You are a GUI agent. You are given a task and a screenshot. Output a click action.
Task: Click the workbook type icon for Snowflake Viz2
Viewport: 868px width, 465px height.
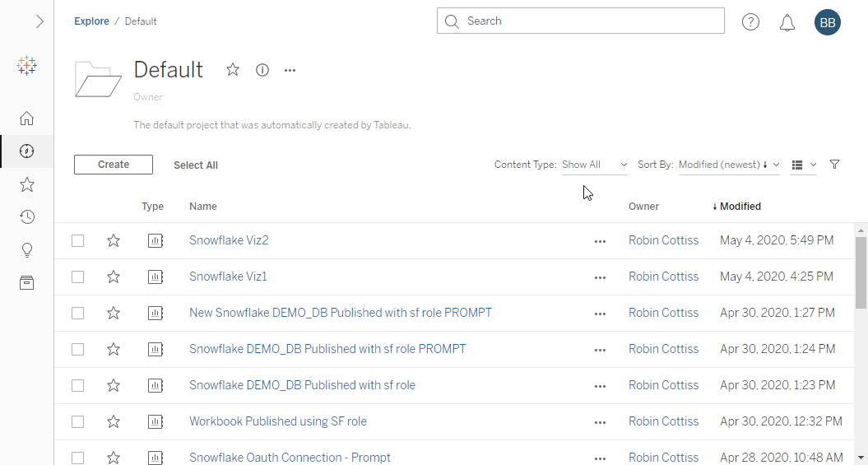155,241
